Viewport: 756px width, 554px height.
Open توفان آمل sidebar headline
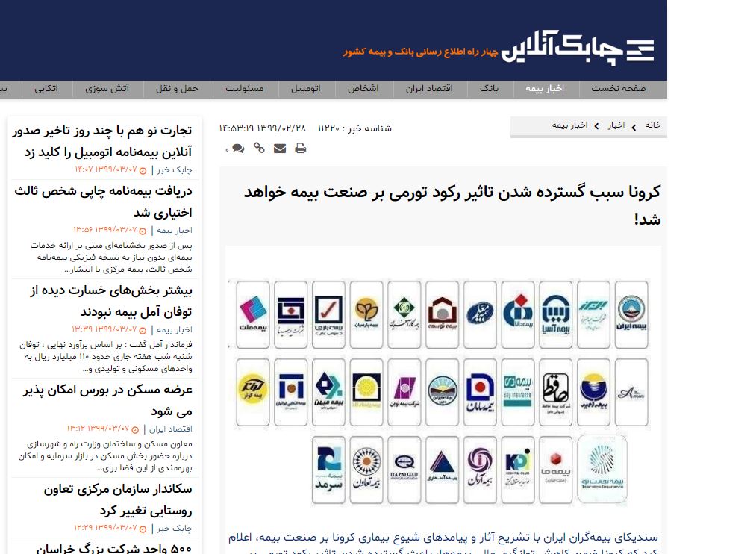click(x=111, y=301)
